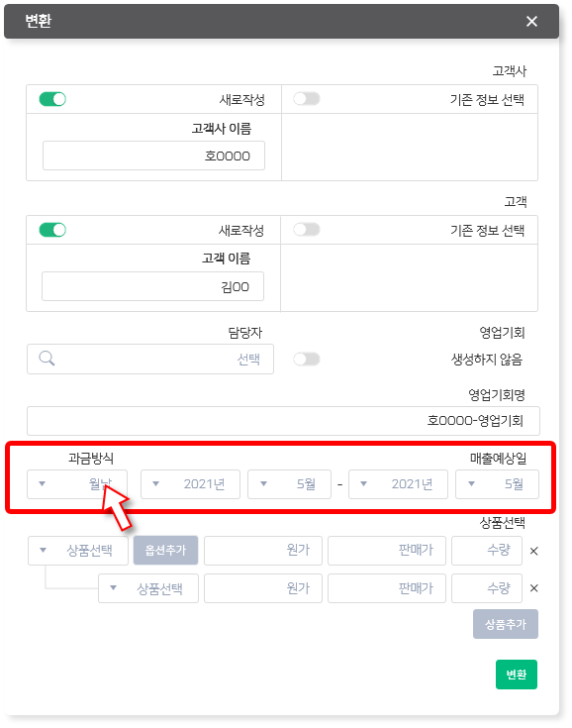This screenshot has width=572, height=728.
Task: Open the start year 2021년 dropdown
Action: (x=190, y=484)
